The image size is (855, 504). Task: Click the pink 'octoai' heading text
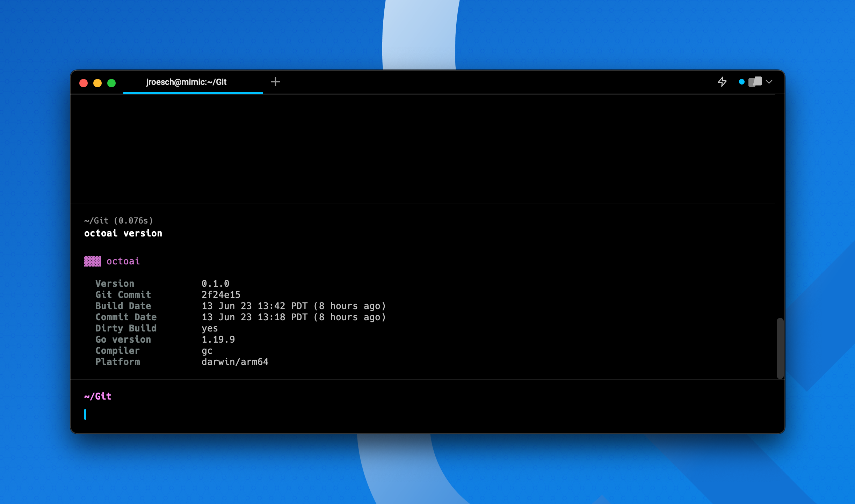[123, 261]
